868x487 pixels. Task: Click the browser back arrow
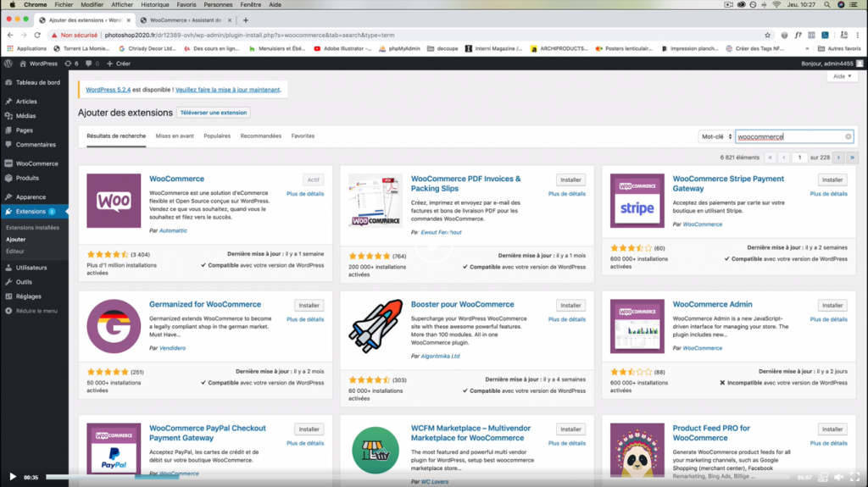tap(10, 35)
